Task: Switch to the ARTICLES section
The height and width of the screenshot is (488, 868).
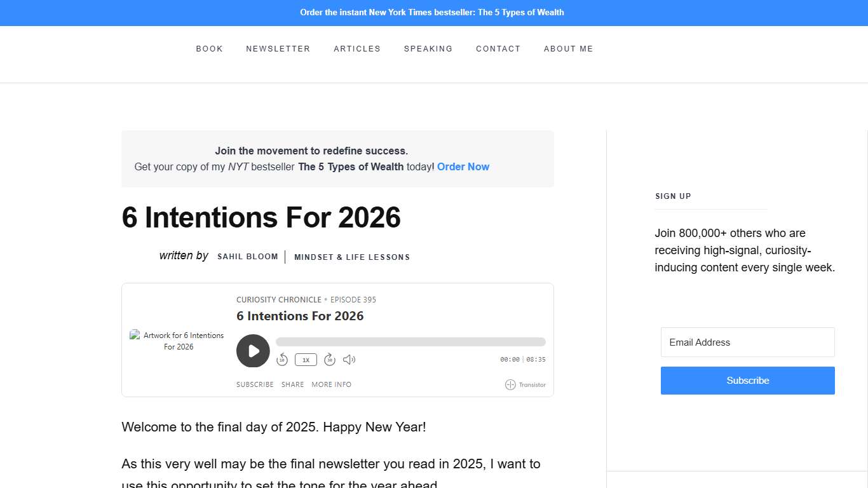Action: pyautogui.click(x=357, y=49)
